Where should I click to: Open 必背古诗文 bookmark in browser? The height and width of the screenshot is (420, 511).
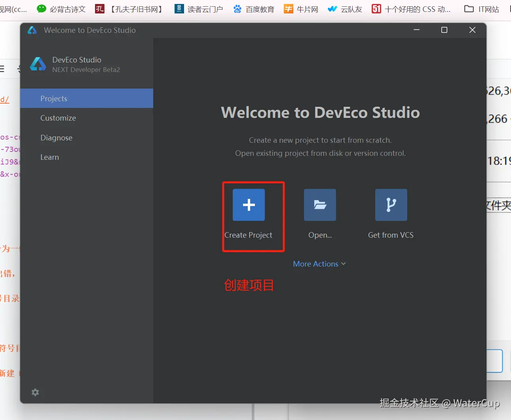[61, 9]
